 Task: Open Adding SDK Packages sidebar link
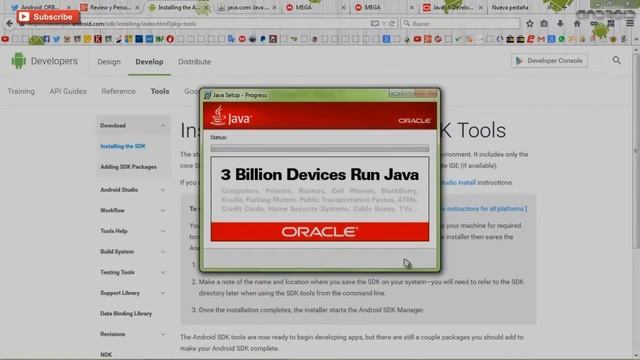click(x=129, y=167)
